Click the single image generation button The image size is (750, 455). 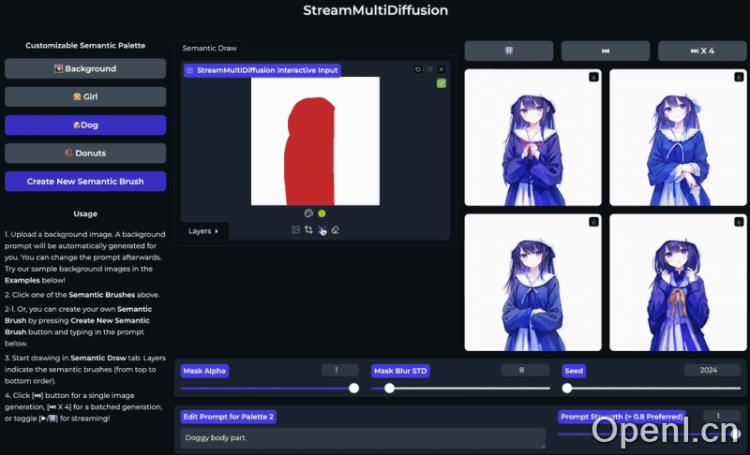(x=606, y=51)
